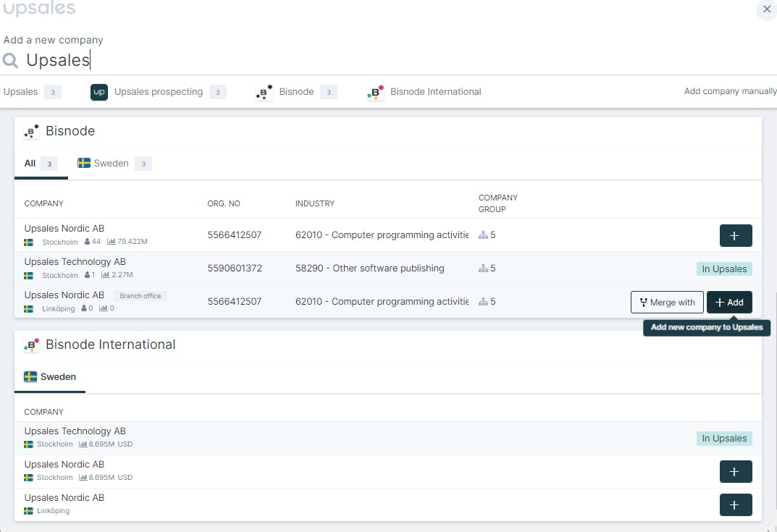Click Bisnode International section header logo
Image resolution: width=777 pixels, height=532 pixels.
31,345
